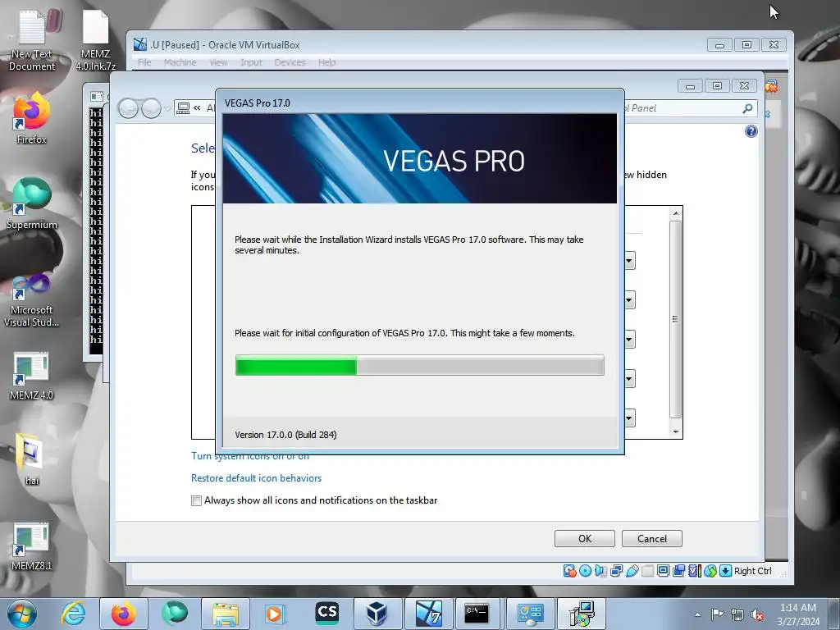This screenshot has height=630, width=840.
Task: Select the New Text Document desktop file
Action: click(32, 41)
